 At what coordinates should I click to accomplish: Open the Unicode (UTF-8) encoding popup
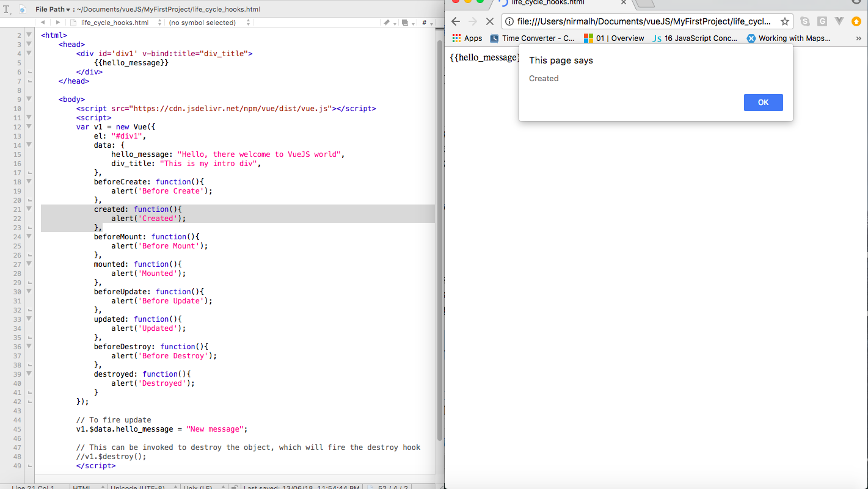click(x=144, y=487)
